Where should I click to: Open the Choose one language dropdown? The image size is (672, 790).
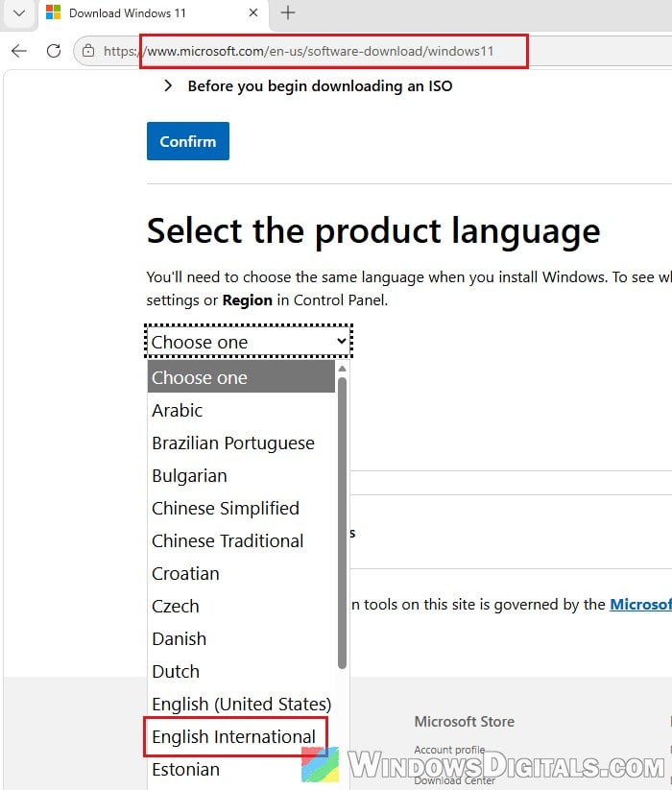pos(249,342)
